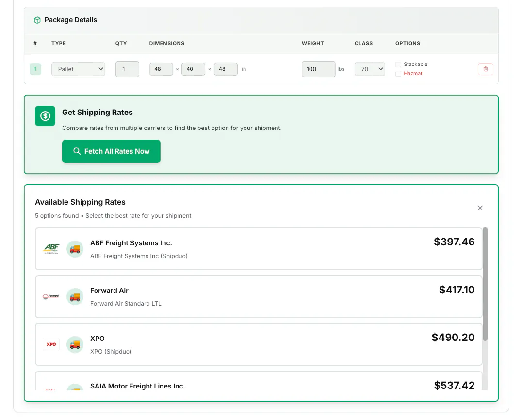Click the CLASS column header
The image size is (522, 420).
[x=363, y=43]
